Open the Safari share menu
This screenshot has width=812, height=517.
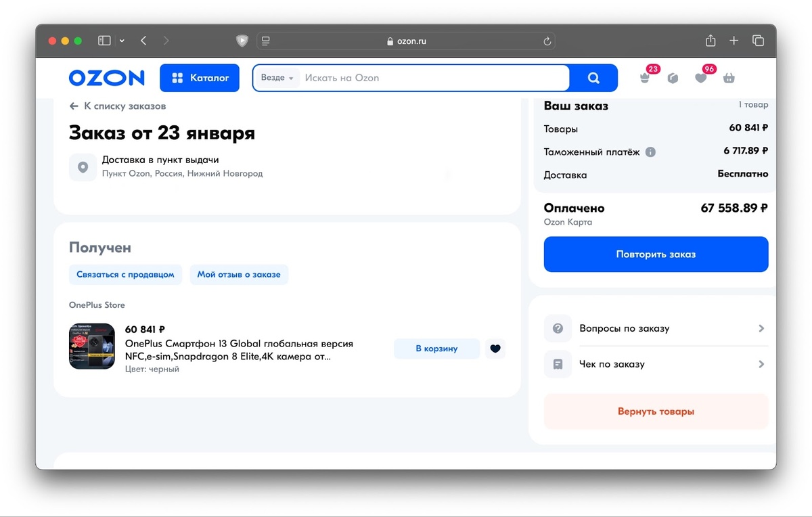[x=710, y=41]
